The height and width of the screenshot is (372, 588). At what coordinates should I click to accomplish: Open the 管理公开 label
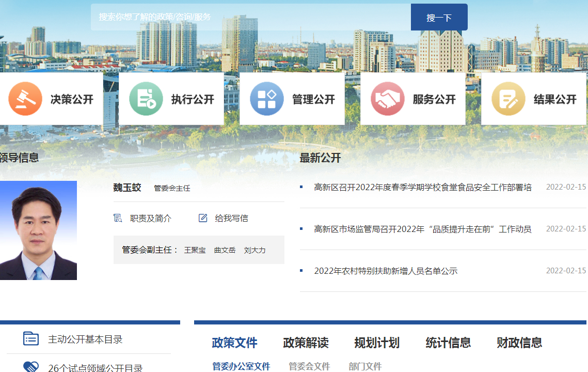point(313,100)
